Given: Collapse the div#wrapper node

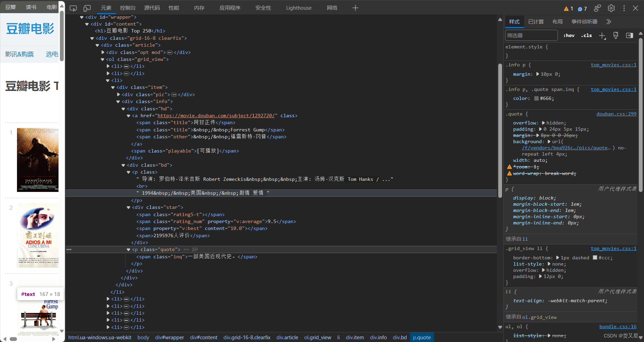Looking at the screenshot, I should coord(82,17).
